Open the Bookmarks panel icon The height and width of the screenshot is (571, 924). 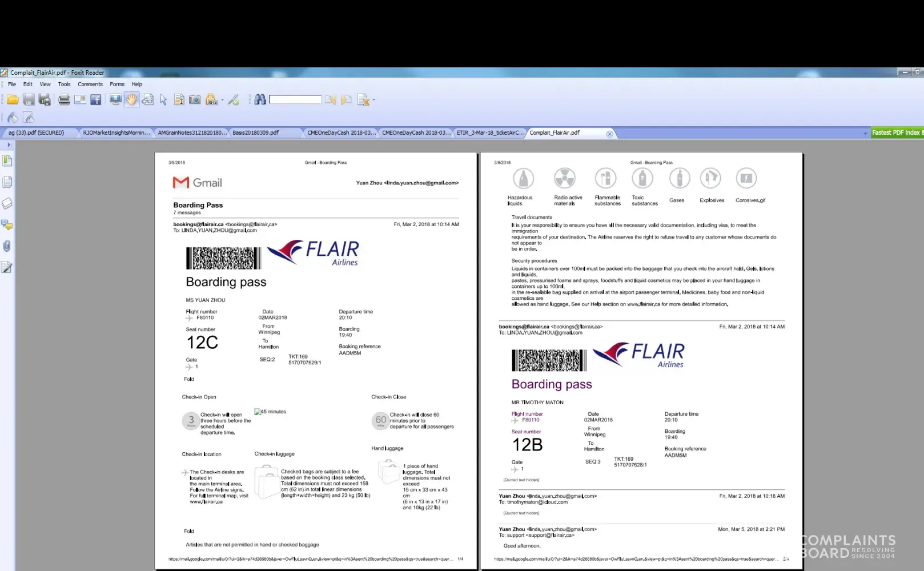point(7,161)
